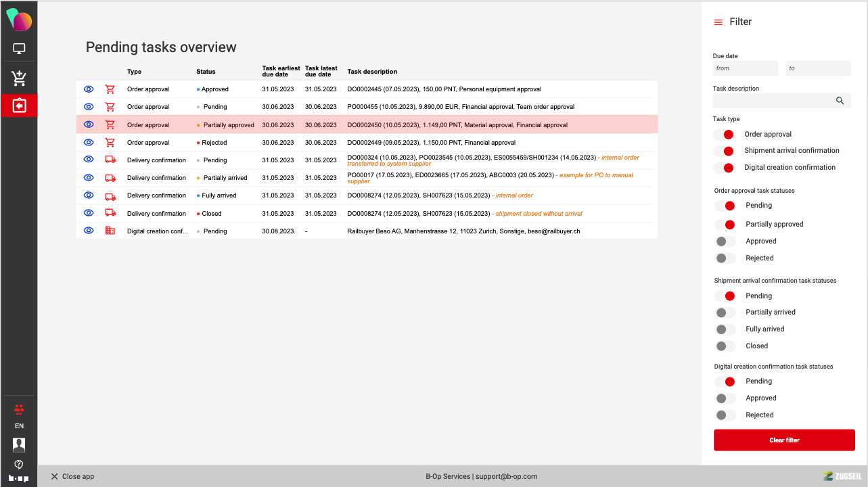Turn on the Partially arrived status toggle

[725, 312]
